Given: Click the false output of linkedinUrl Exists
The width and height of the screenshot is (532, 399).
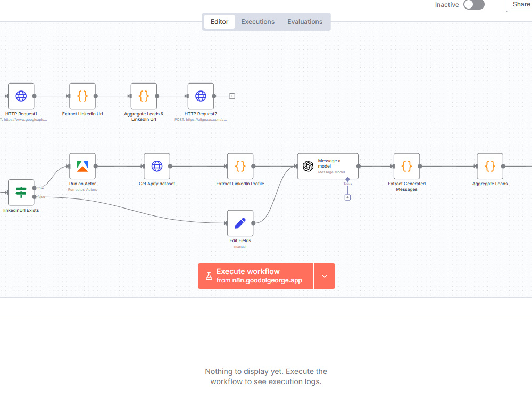Looking at the screenshot, I should point(34,197).
